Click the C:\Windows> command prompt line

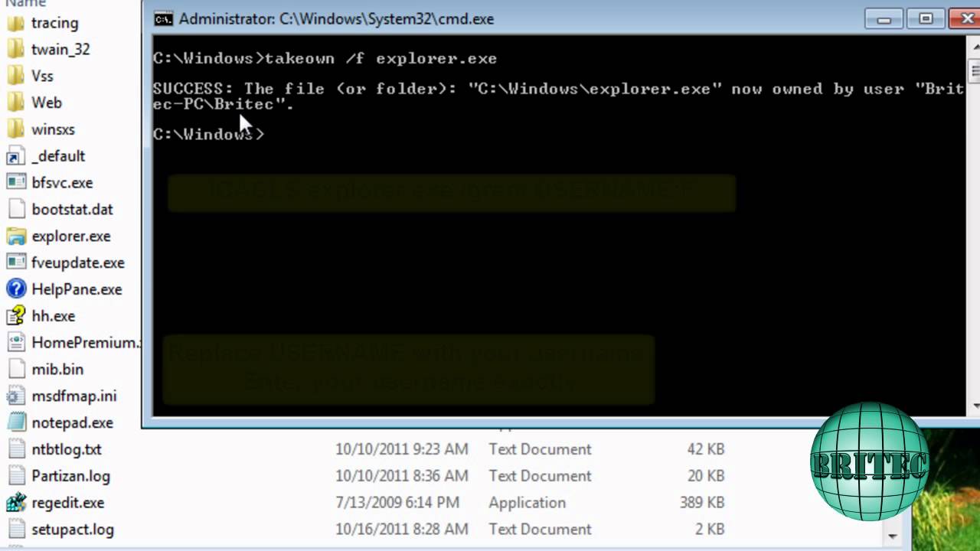(x=208, y=135)
